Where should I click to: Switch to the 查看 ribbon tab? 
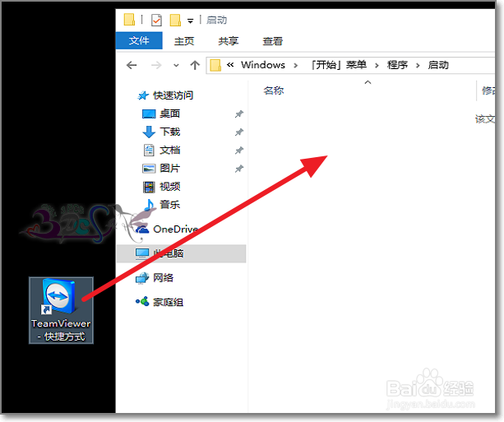click(273, 41)
